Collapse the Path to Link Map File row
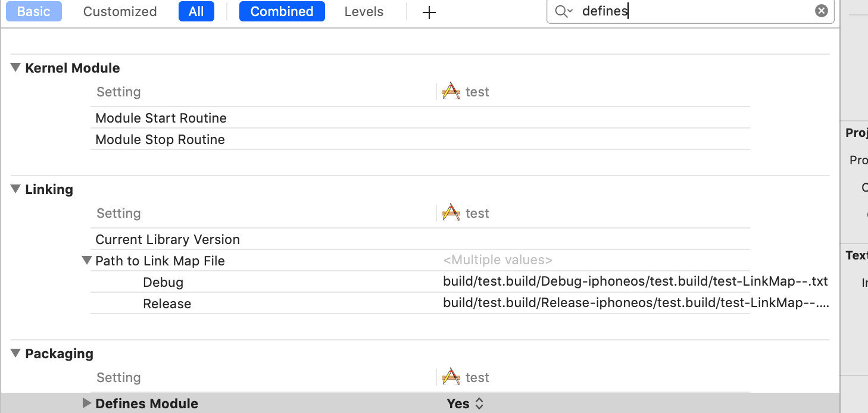 coord(87,261)
